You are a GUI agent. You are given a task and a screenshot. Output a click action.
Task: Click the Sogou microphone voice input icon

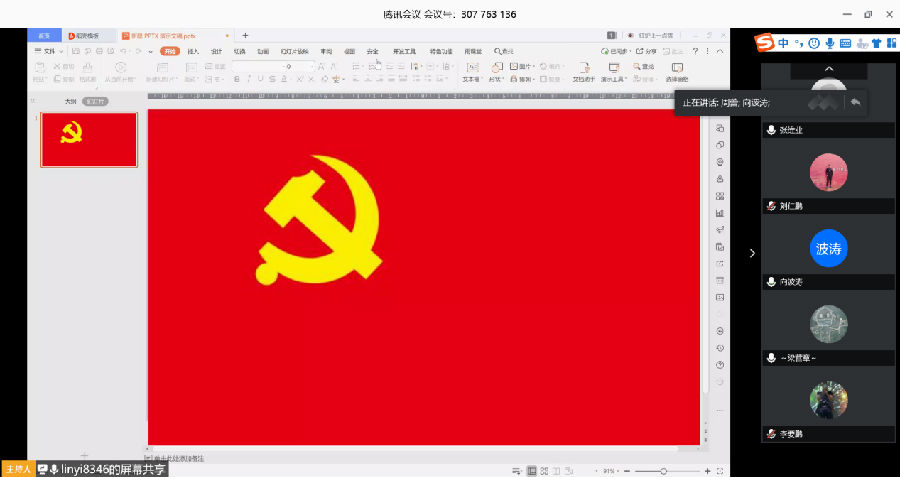click(x=829, y=42)
